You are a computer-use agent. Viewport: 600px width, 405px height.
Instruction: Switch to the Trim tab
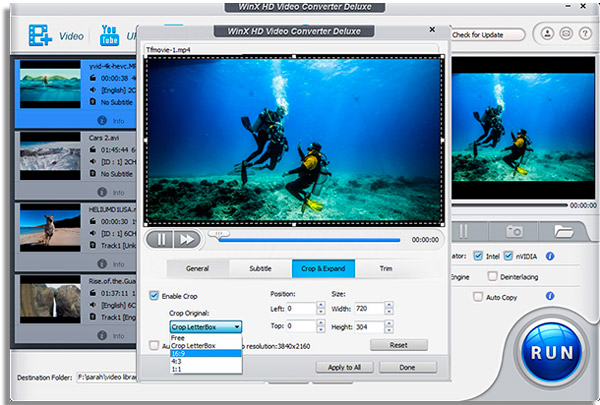[386, 268]
